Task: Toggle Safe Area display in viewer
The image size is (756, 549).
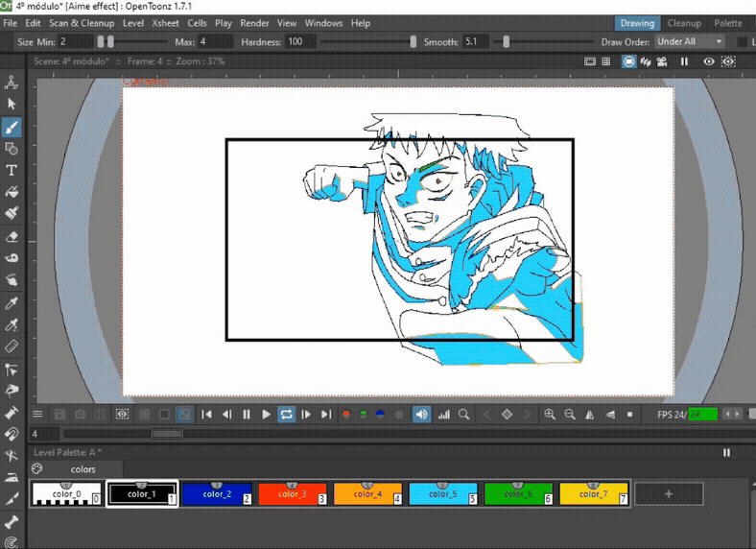Action: [x=590, y=61]
